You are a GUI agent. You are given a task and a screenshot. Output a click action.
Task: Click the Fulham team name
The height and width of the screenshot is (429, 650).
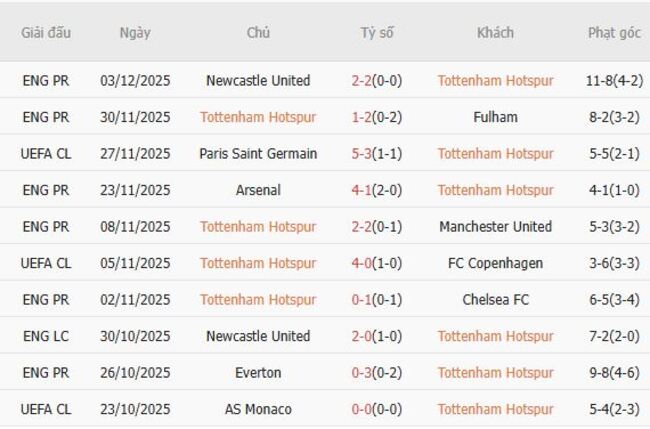(x=495, y=117)
